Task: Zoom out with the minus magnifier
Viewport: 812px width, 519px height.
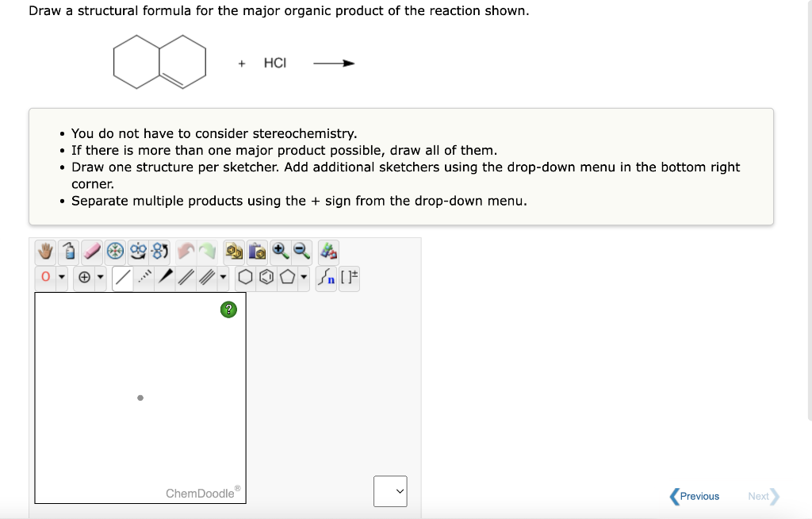Action: point(302,252)
